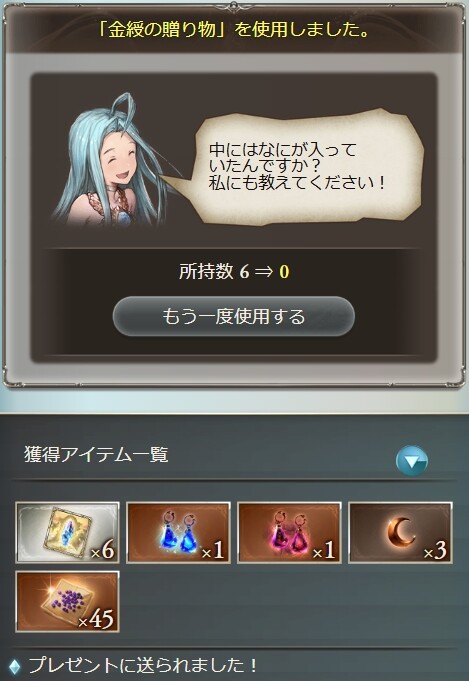Image resolution: width=469 pixels, height=681 pixels.
Task: Click the ×3 quantity on the crescent moon
Action: point(436,551)
